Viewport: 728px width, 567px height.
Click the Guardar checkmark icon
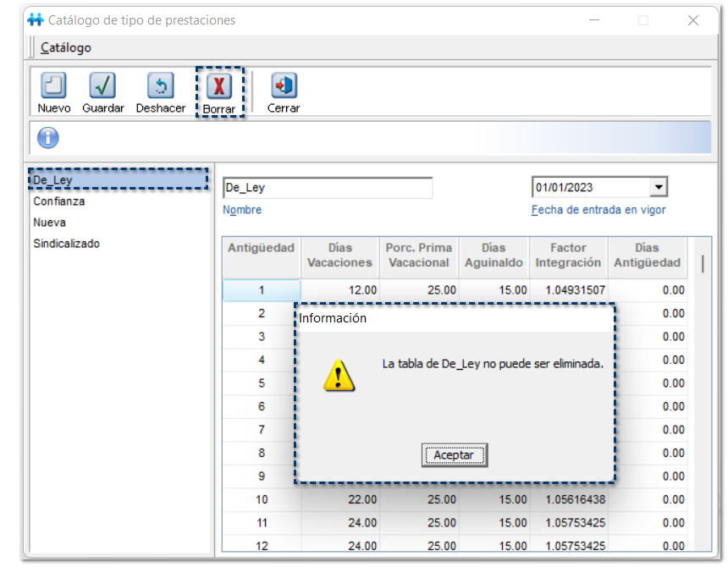click(x=102, y=86)
